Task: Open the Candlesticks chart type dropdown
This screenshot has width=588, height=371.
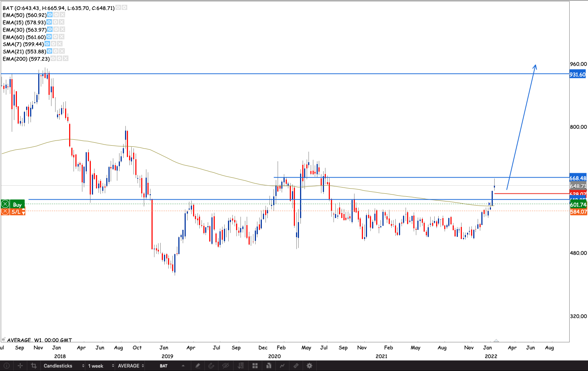Action: point(63,365)
